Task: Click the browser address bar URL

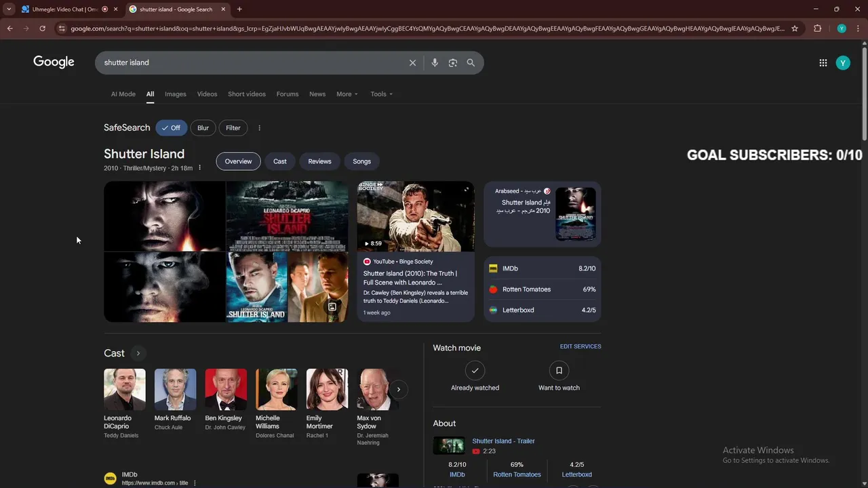Action: point(427,28)
